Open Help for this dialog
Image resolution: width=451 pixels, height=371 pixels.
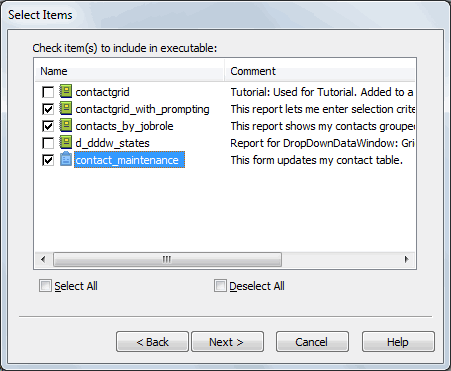pyautogui.click(x=398, y=342)
